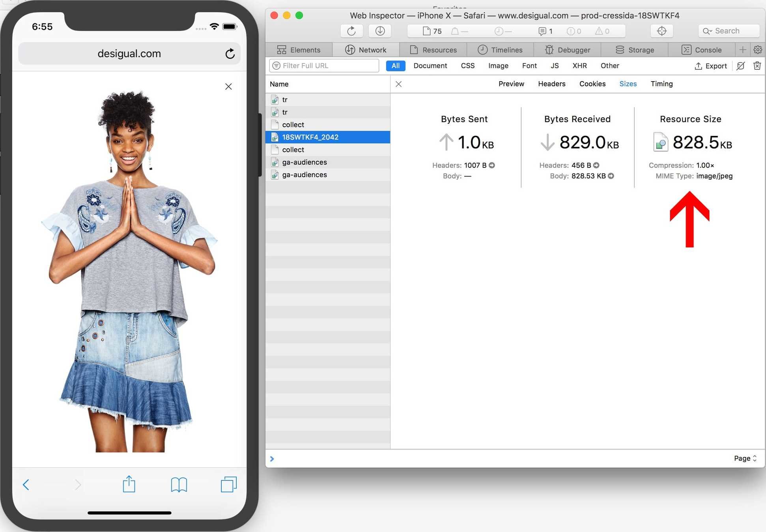Click the download web archive icon

[x=380, y=31]
